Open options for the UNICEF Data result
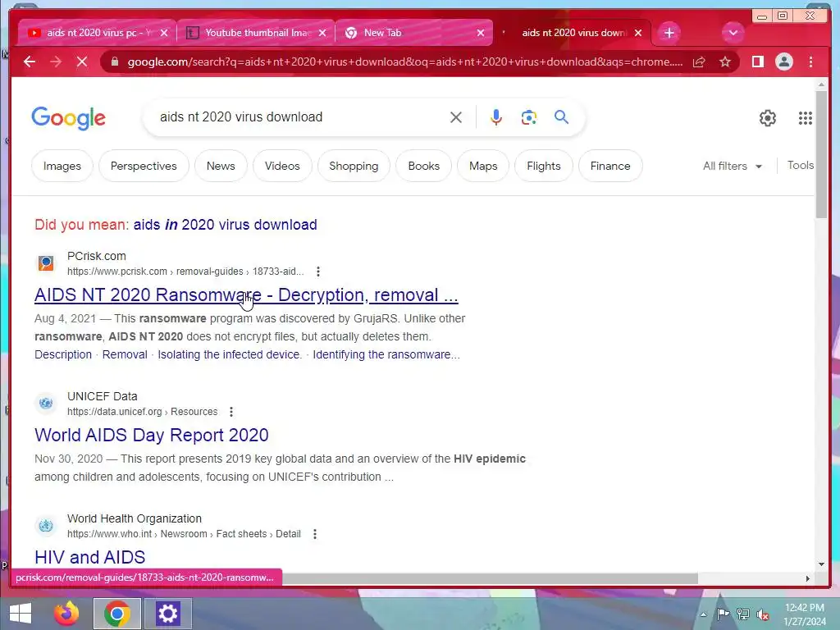 click(x=231, y=412)
